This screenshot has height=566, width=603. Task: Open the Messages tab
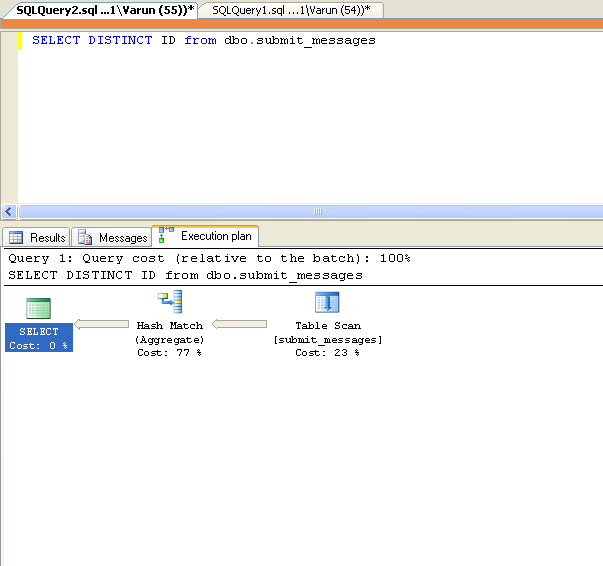(112, 237)
